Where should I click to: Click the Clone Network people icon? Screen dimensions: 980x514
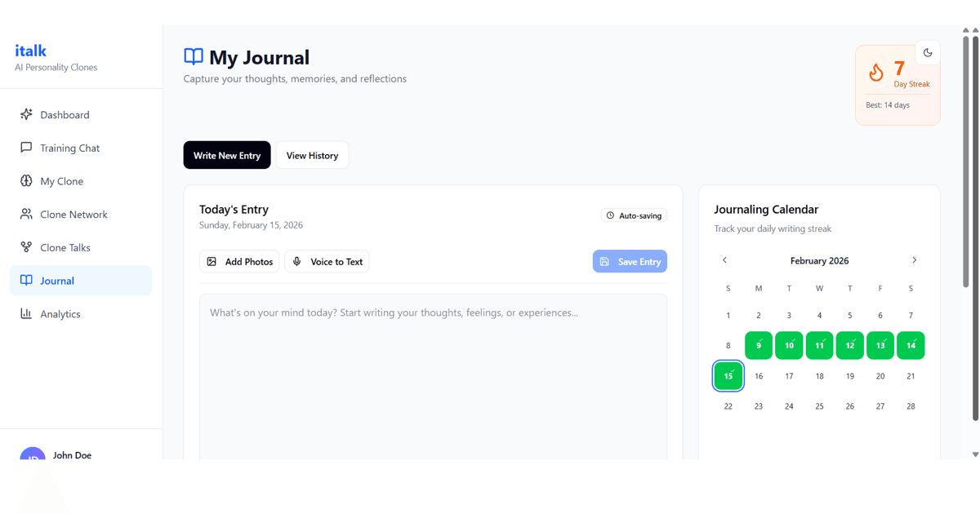click(26, 215)
